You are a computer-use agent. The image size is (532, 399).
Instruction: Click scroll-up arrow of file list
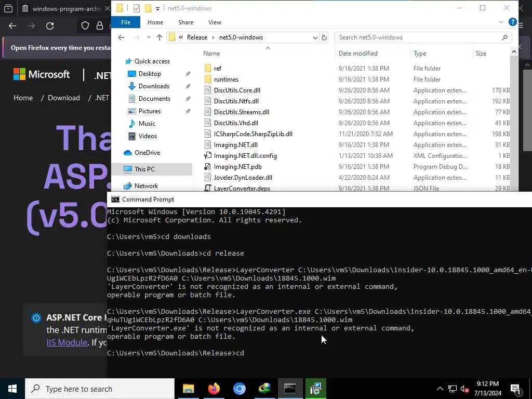click(514, 52)
